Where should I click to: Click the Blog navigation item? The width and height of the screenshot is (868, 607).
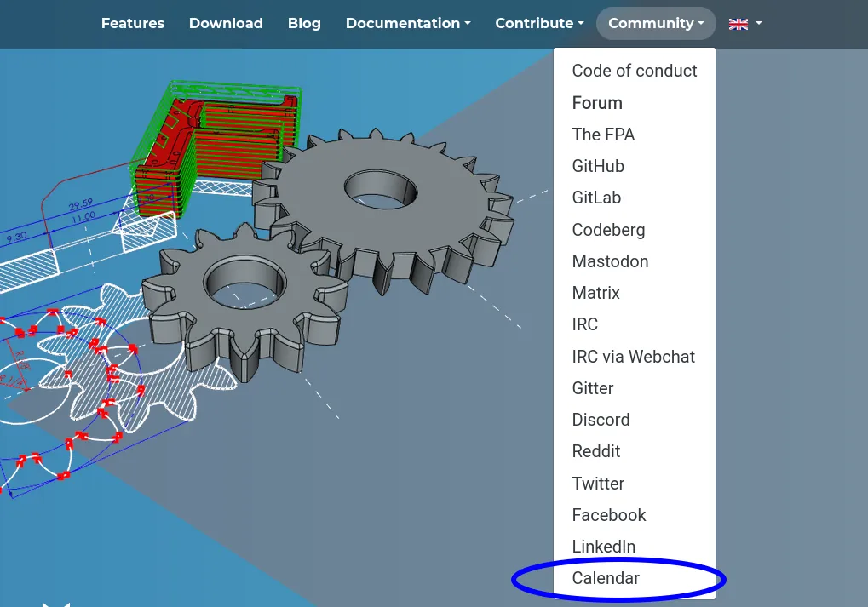coord(304,23)
